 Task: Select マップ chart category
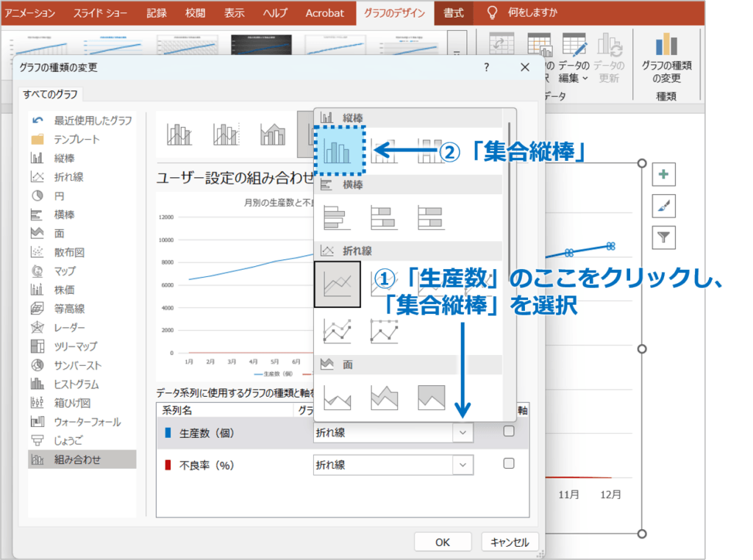[82, 270]
